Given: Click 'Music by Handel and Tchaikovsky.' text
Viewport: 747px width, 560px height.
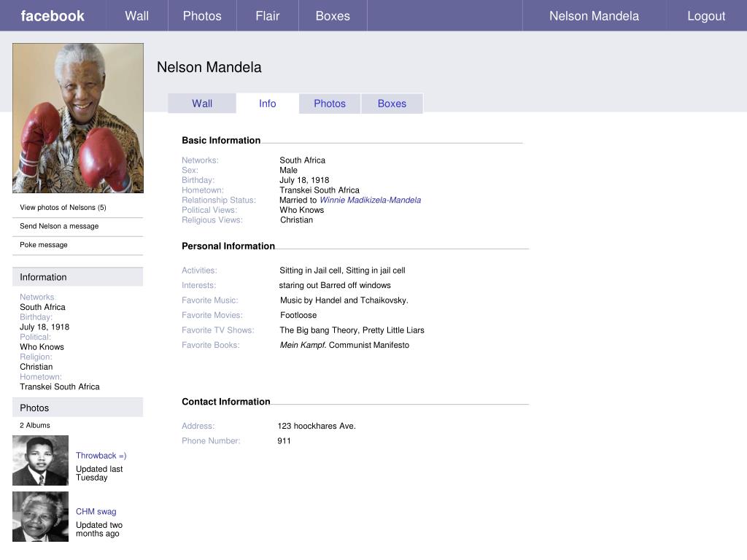Looking at the screenshot, I should pos(344,300).
